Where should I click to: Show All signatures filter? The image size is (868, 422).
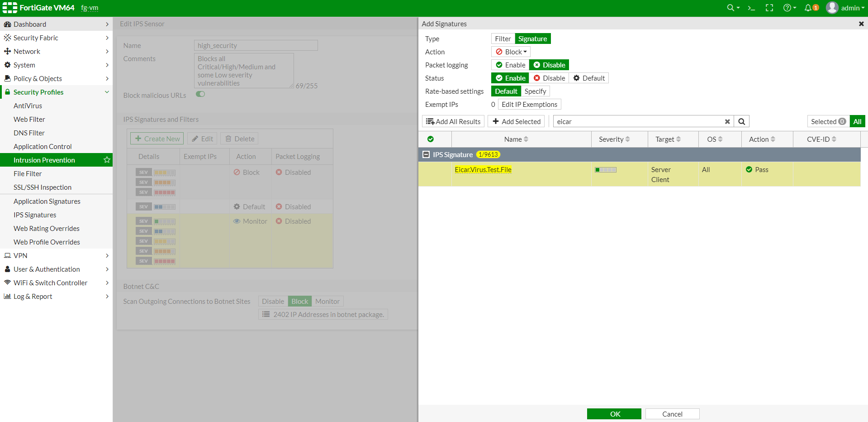(857, 121)
